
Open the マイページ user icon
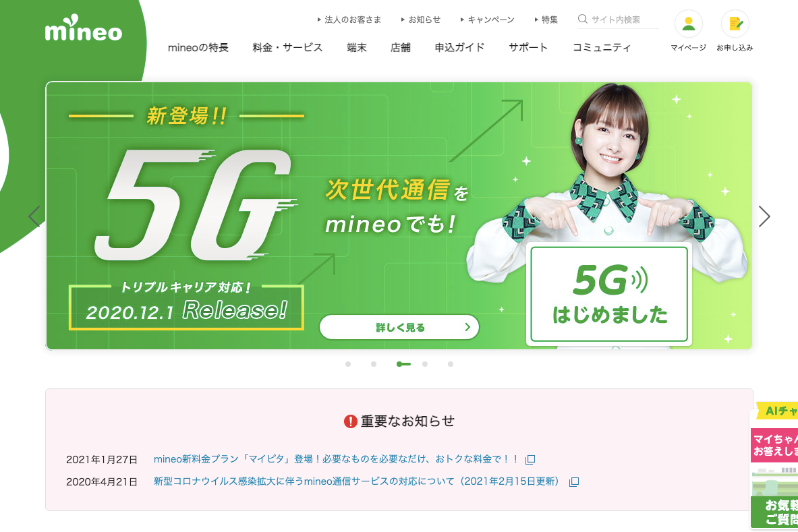pyautogui.click(x=688, y=24)
